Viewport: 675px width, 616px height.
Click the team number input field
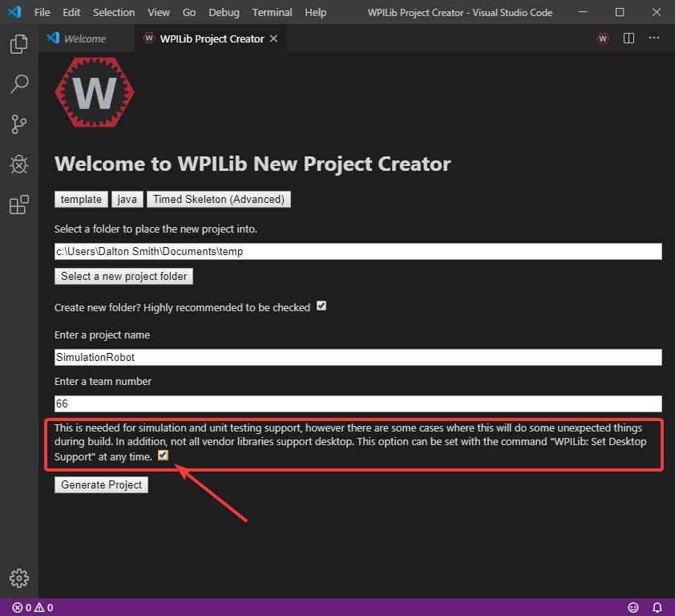(x=358, y=403)
